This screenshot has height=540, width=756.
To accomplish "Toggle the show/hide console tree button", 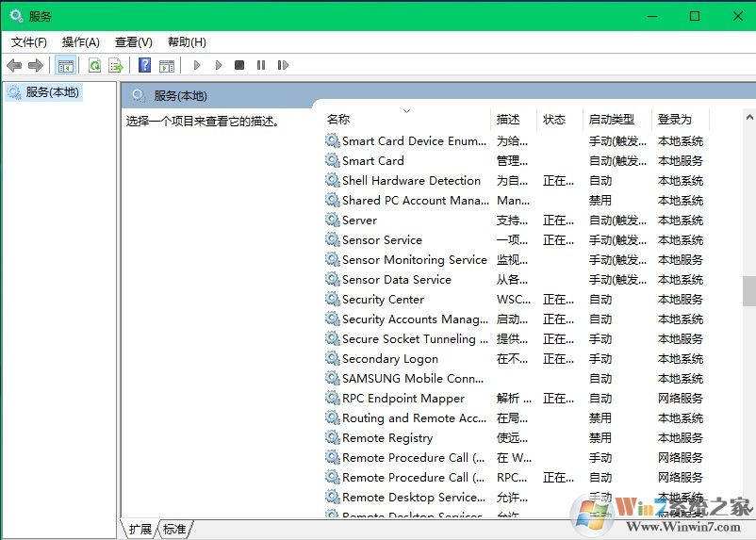I will [x=65, y=65].
